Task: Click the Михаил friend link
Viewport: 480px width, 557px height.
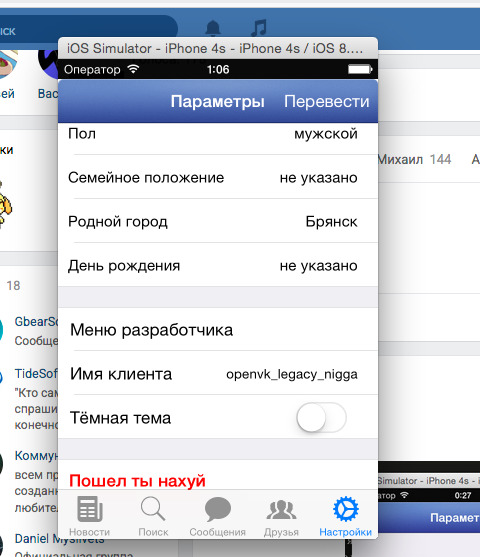Action: point(400,159)
